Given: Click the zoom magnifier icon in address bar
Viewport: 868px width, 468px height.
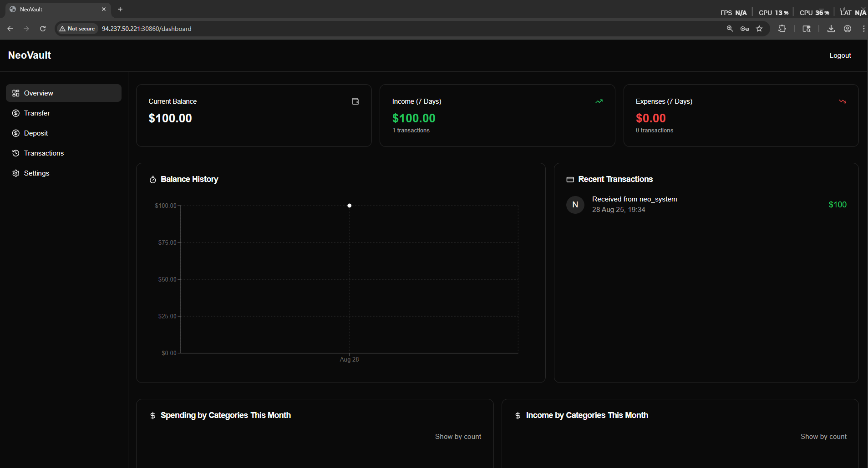Looking at the screenshot, I should click(x=730, y=29).
